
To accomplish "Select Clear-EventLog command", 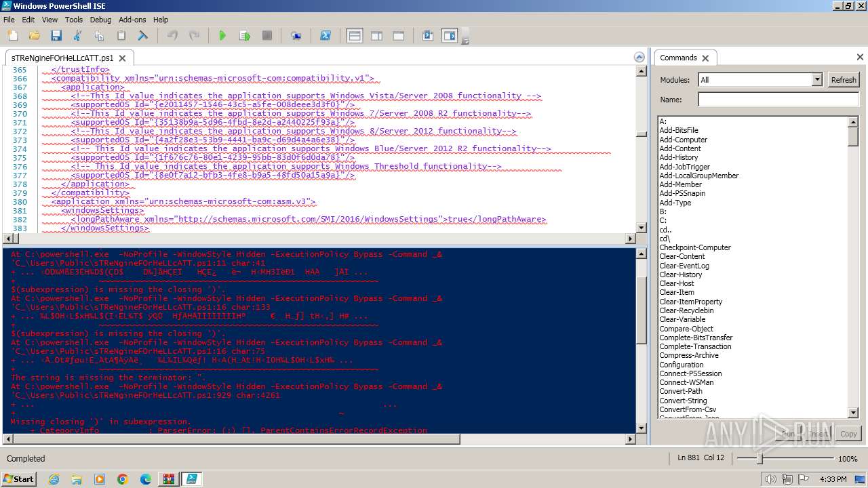I will pyautogui.click(x=684, y=266).
